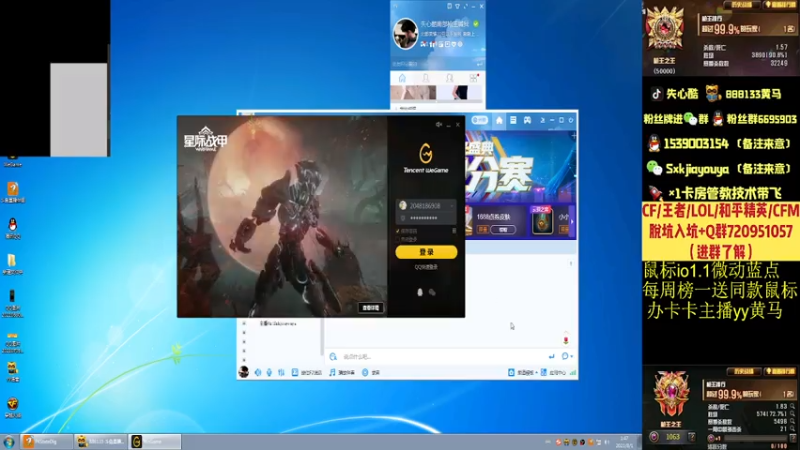
Task: Open audio mixer settings icon in YY bottom bar
Action: pos(281,372)
